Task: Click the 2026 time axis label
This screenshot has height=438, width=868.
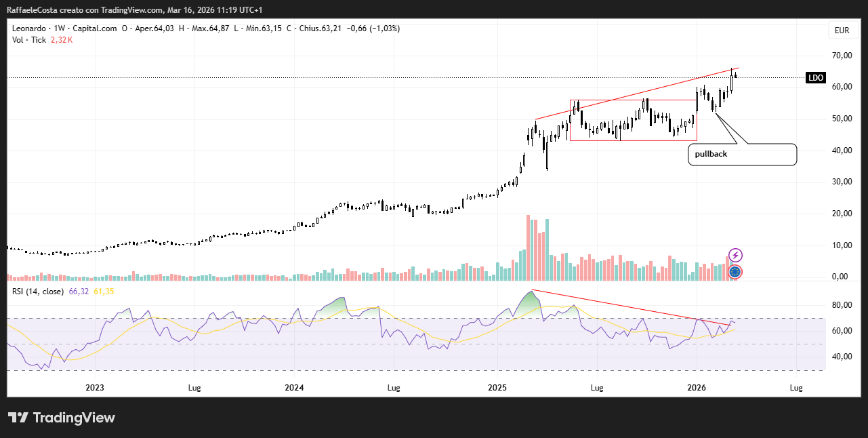Action: tap(697, 388)
